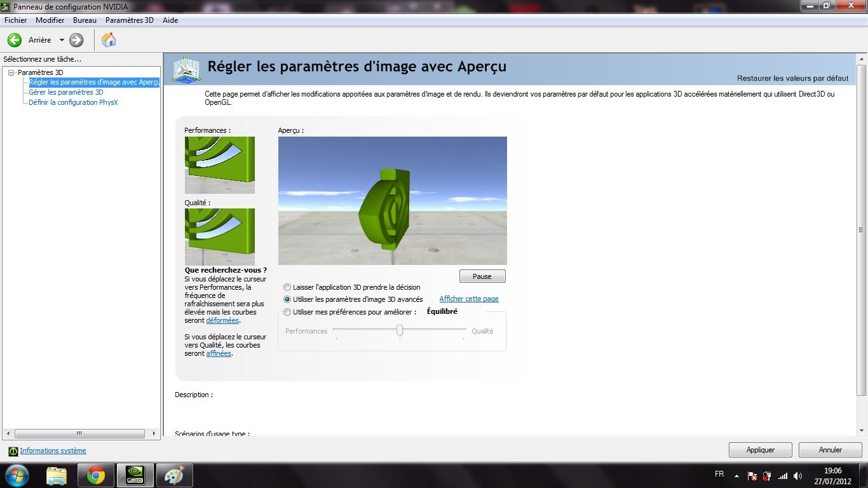Click the tree panel horizontal scrollbar
Viewport: 868px width, 488px height.
point(81,433)
